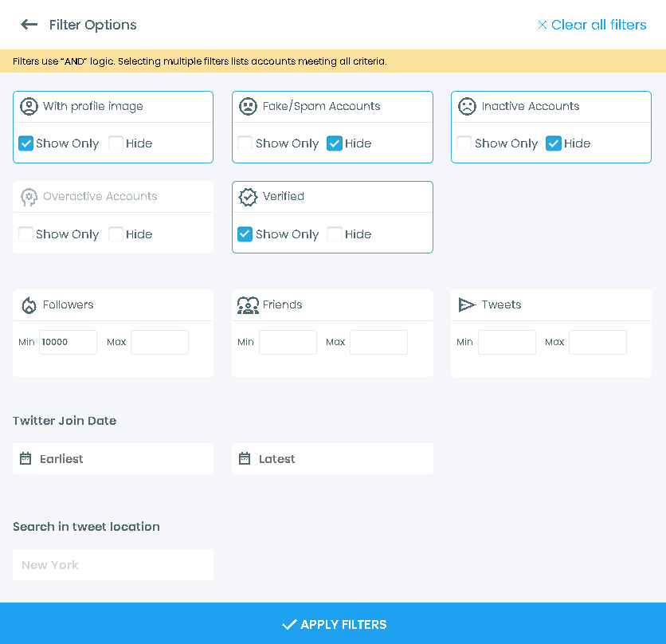
Task: Open the Latest join date picker
Action: click(x=332, y=458)
